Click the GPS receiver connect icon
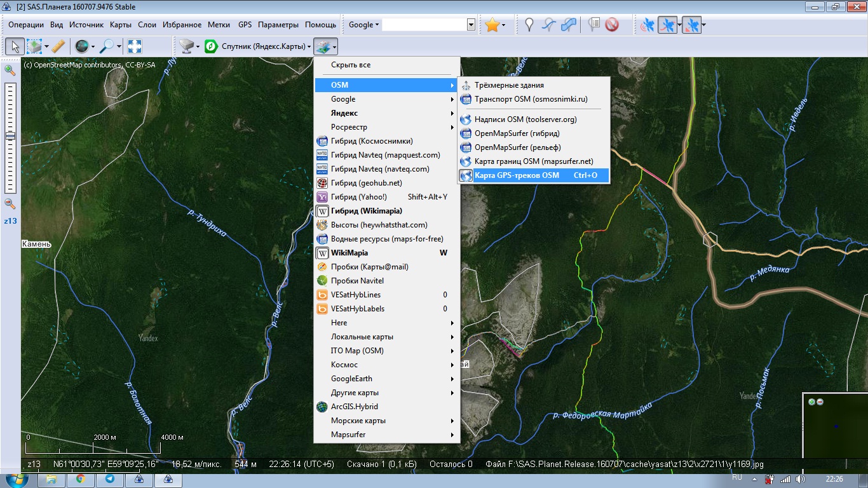 click(648, 25)
